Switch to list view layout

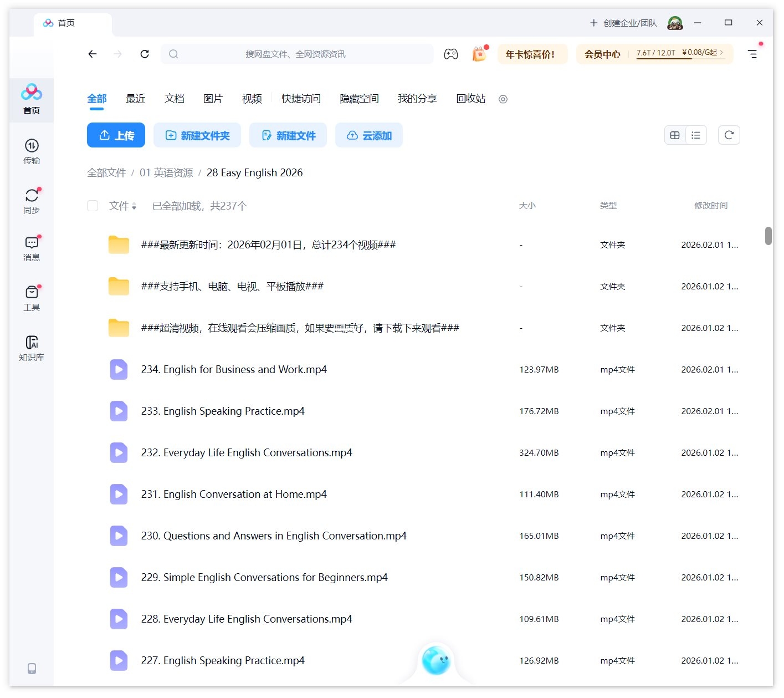tap(696, 135)
